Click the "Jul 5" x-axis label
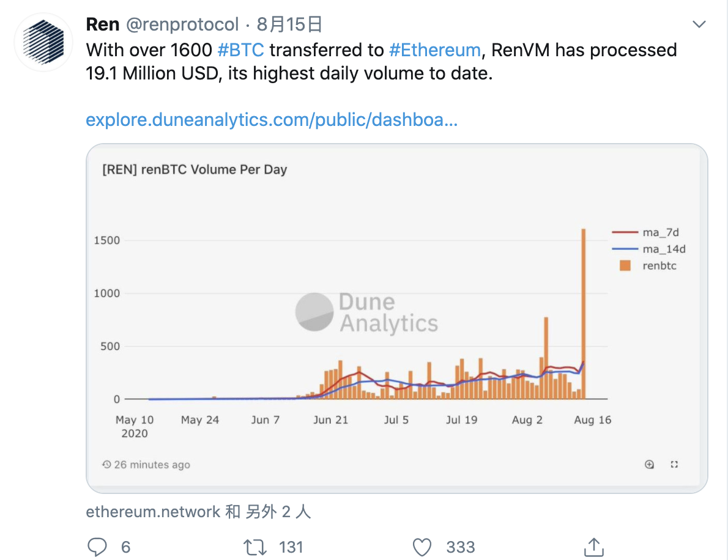728x560 pixels. pyautogui.click(x=396, y=420)
